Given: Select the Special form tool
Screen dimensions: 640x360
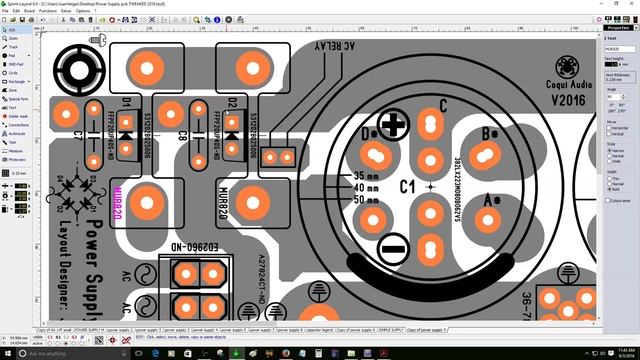Looking at the screenshot, I should point(16,99).
